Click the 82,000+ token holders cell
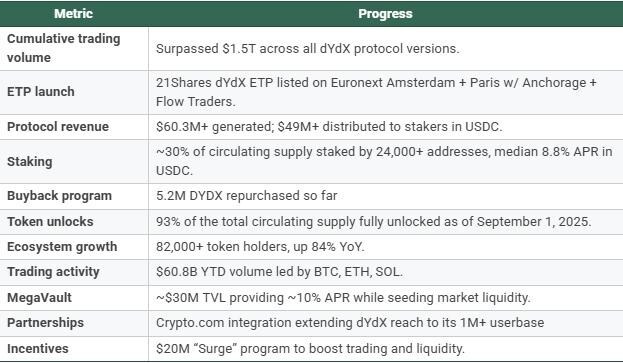623x363 pixels. pos(260,247)
